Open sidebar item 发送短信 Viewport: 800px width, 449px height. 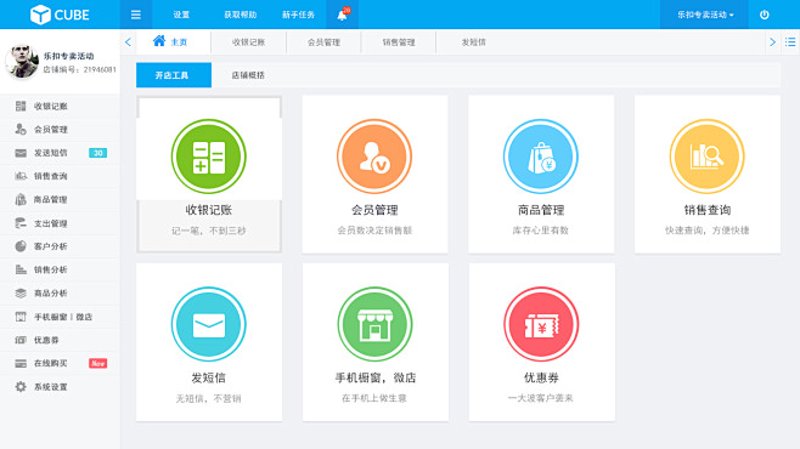[60, 153]
